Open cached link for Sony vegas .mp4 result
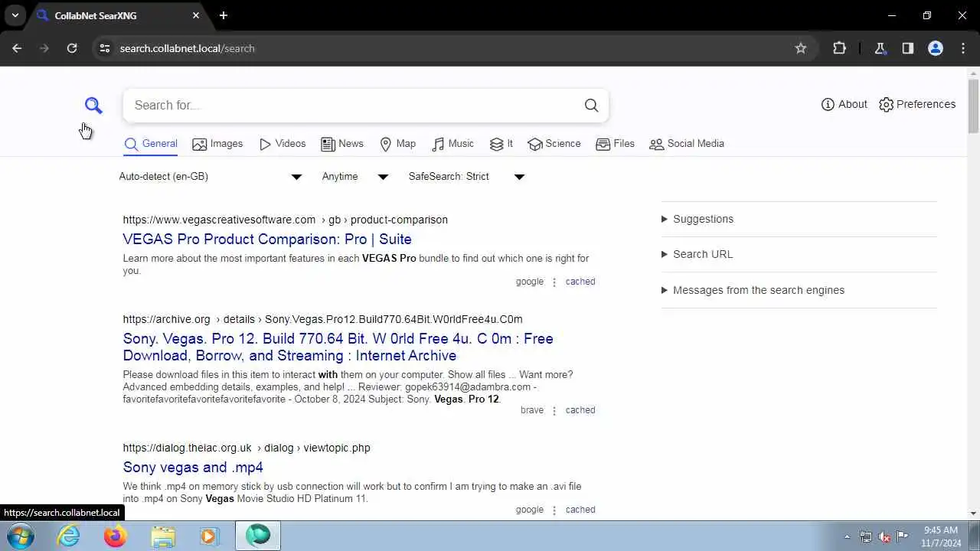This screenshot has height=551, width=980. coord(580,510)
